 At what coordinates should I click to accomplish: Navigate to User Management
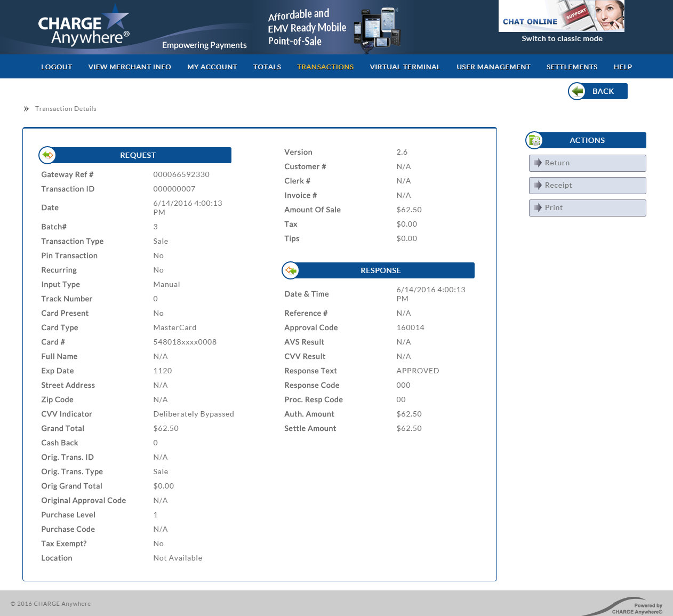(493, 67)
